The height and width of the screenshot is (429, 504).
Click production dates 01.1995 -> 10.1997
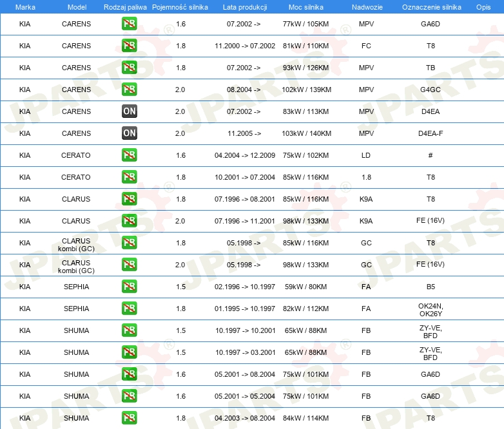click(245, 309)
